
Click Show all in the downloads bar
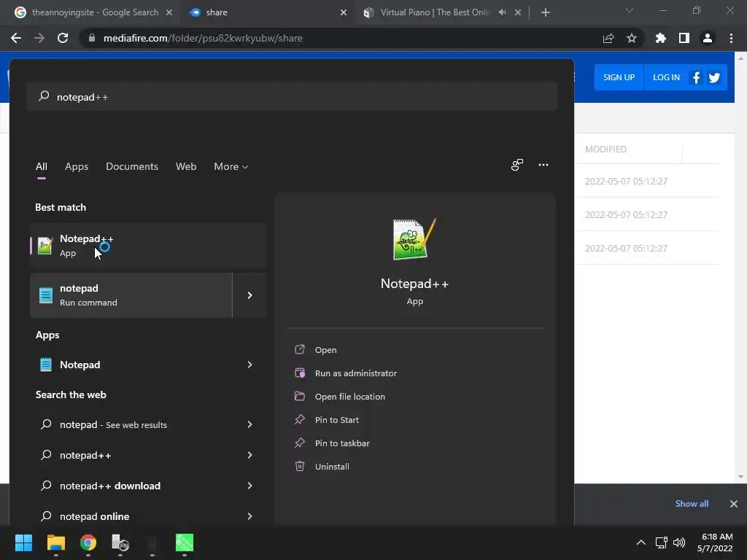692,504
